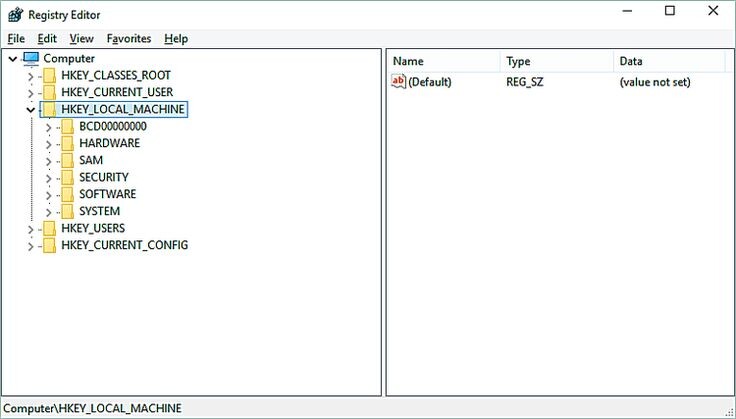Expand the BCD00000000 key arrow

point(48,128)
